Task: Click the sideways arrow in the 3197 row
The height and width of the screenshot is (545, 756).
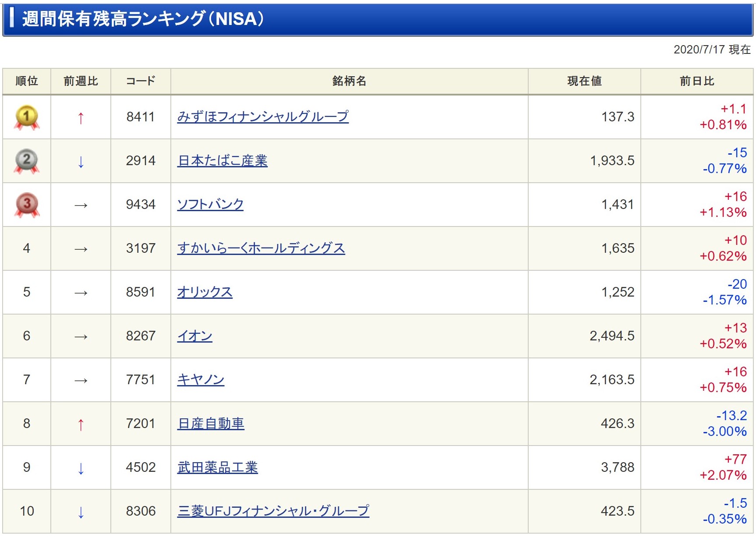Action: (81, 249)
